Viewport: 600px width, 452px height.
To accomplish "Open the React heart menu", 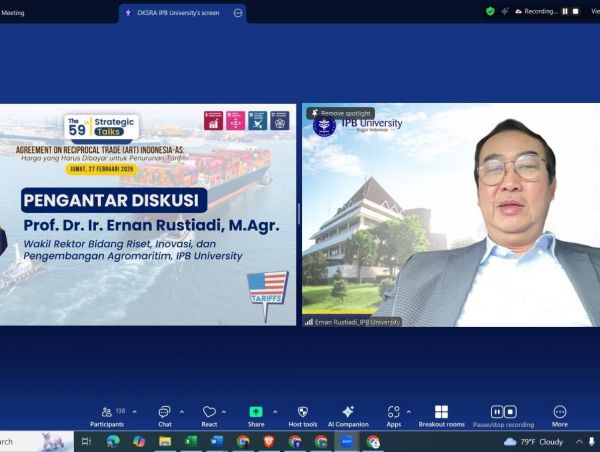I will point(209,416).
